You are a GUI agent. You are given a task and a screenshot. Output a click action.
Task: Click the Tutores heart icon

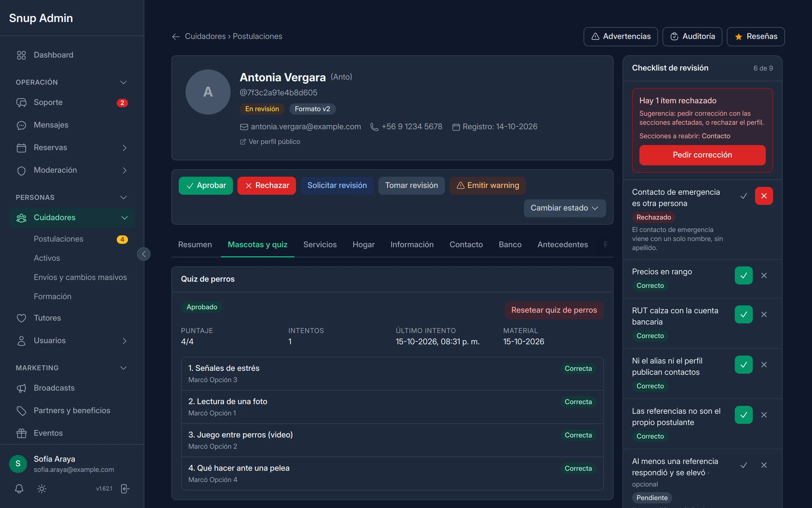(x=21, y=318)
